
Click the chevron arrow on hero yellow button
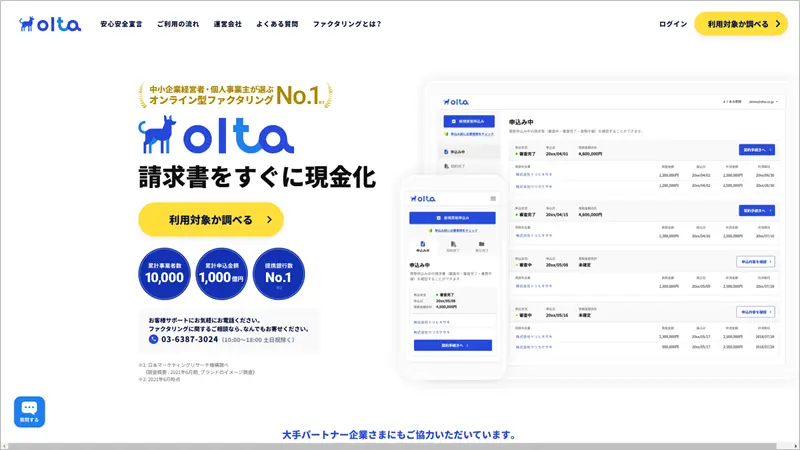pos(269,219)
